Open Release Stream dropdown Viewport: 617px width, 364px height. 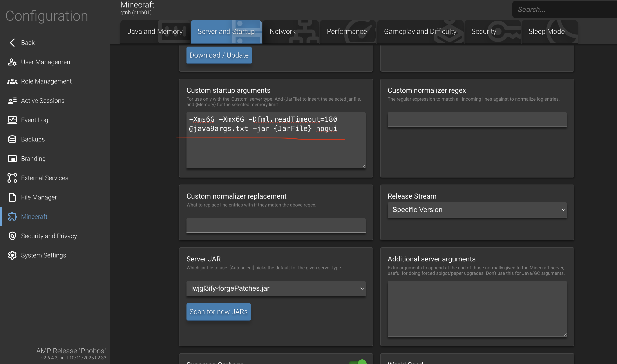[477, 210]
